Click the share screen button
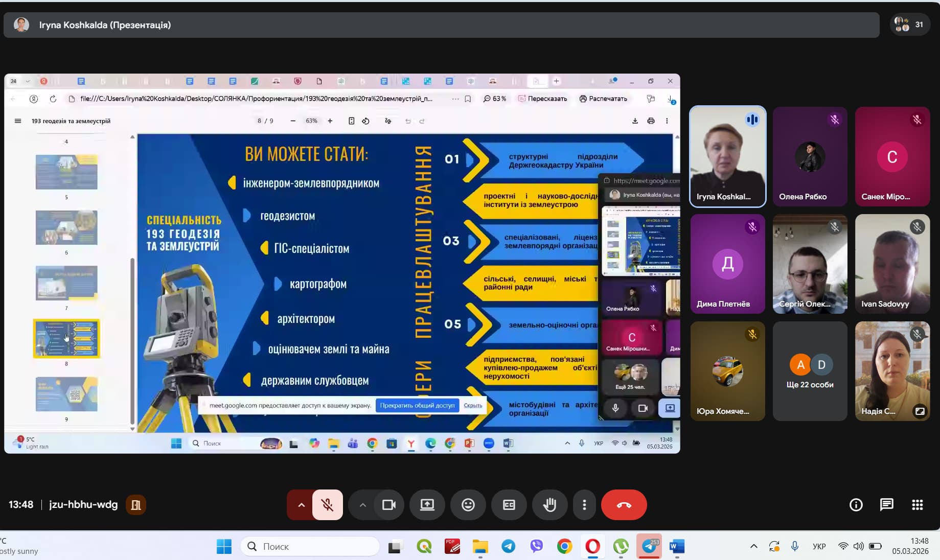940x560 pixels. click(427, 505)
